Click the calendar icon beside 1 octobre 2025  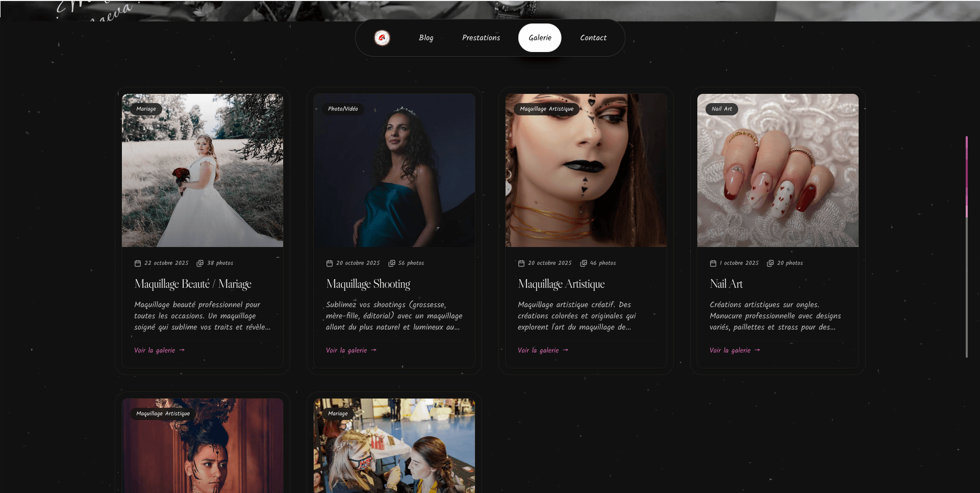coord(713,263)
